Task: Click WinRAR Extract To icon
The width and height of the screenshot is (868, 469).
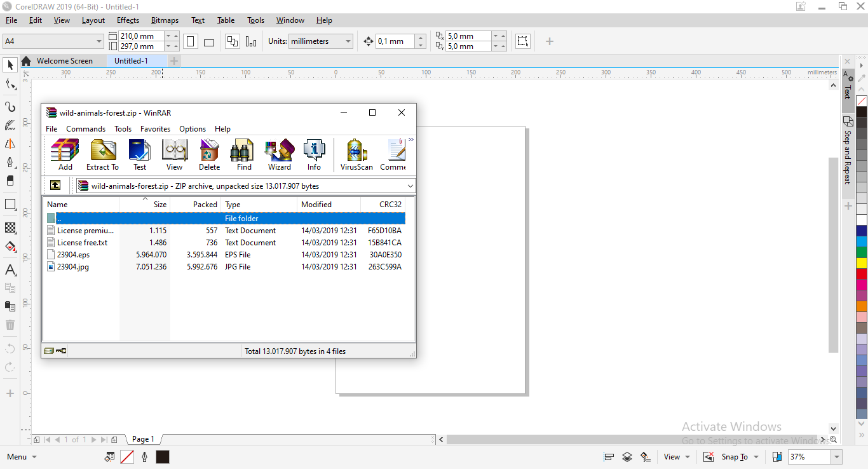Action: 102,155
